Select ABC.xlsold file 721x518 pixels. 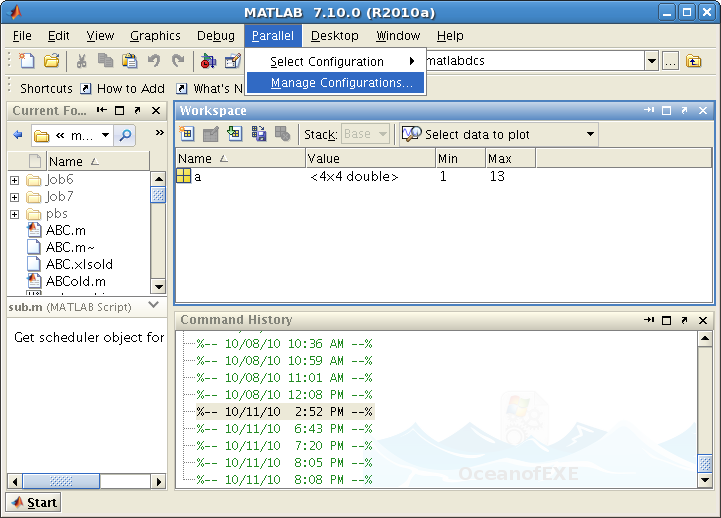79,264
